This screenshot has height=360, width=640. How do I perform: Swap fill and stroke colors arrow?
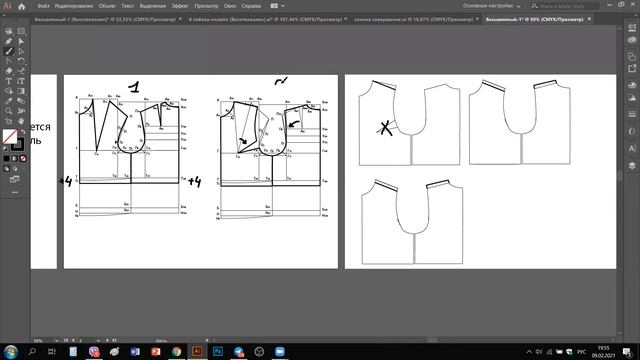coord(23,132)
